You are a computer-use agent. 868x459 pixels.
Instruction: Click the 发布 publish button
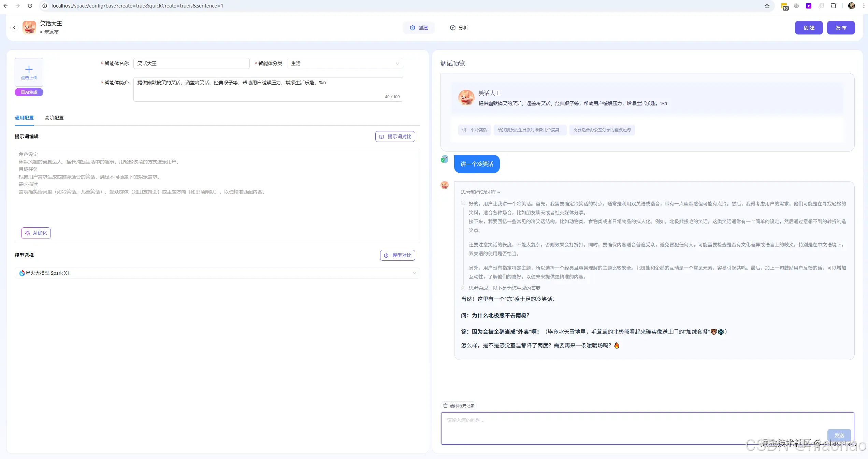841,28
